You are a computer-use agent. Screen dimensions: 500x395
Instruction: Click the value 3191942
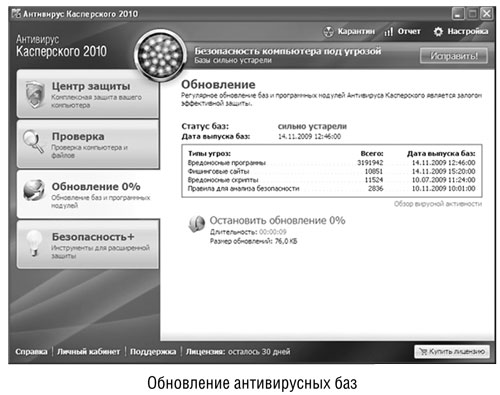pyautogui.click(x=370, y=163)
